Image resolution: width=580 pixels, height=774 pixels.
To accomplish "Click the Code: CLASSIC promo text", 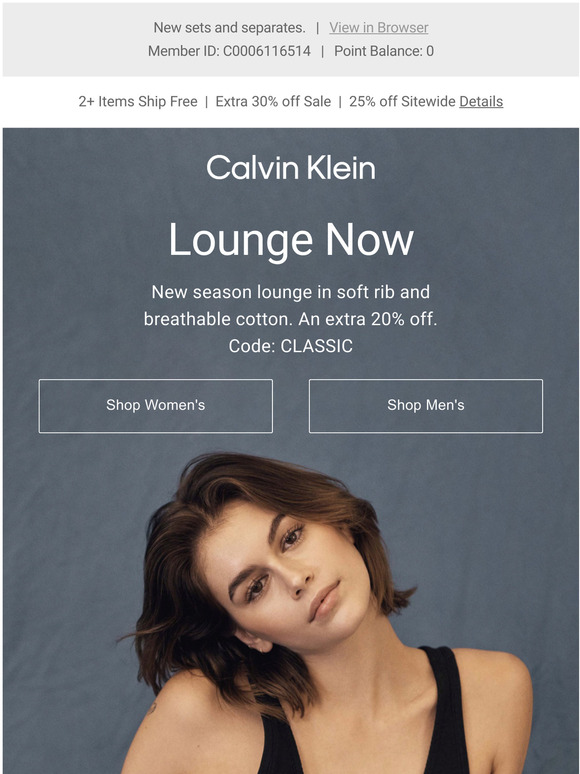I will tap(291, 346).
